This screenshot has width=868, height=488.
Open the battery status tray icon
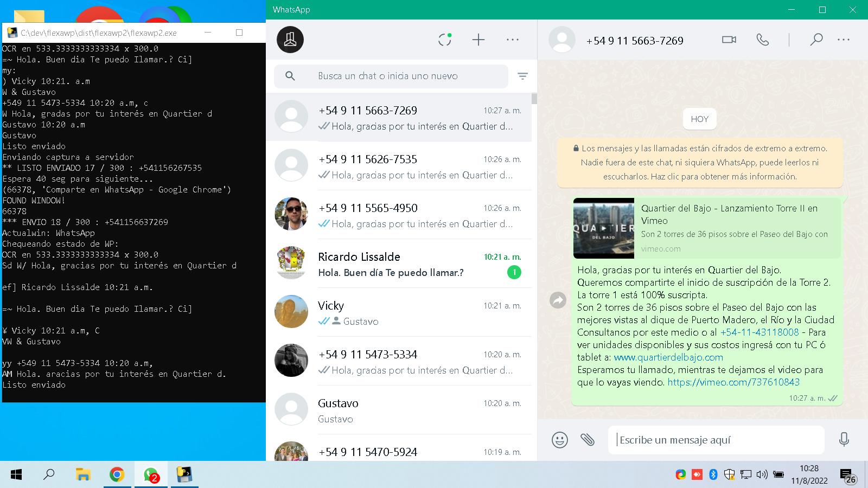click(778, 475)
